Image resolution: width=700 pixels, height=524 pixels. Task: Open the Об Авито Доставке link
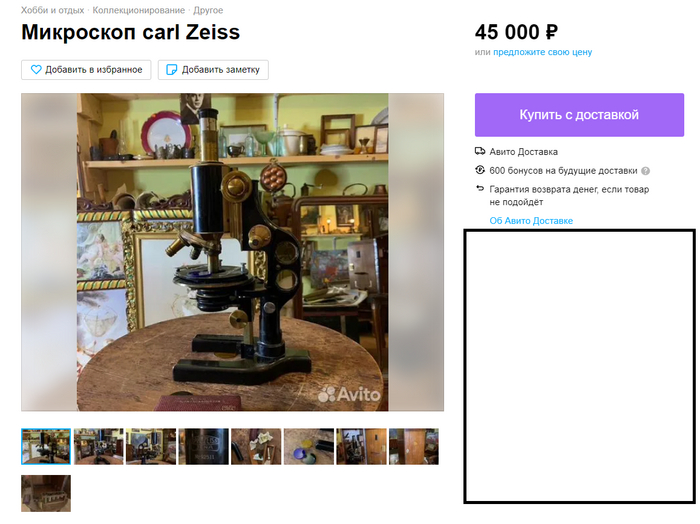(x=531, y=220)
